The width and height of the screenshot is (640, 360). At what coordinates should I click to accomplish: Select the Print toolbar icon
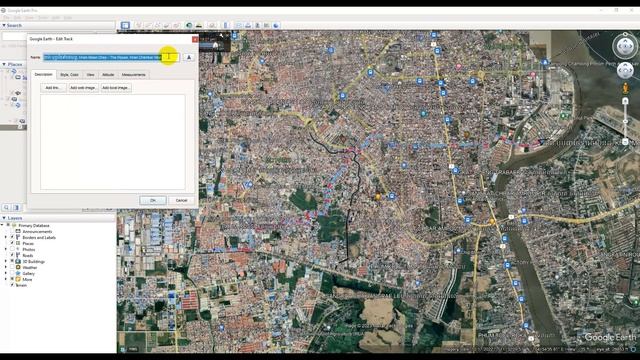248,25
